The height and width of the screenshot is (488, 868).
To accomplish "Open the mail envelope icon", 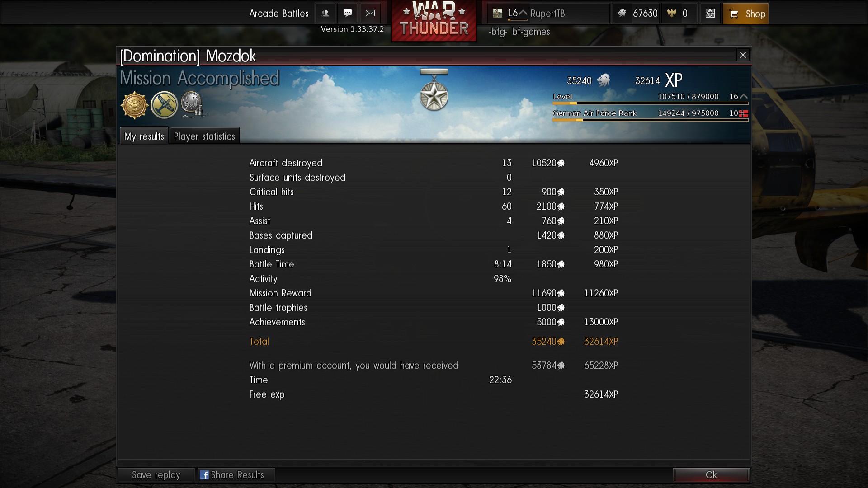I will [x=370, y=14].
